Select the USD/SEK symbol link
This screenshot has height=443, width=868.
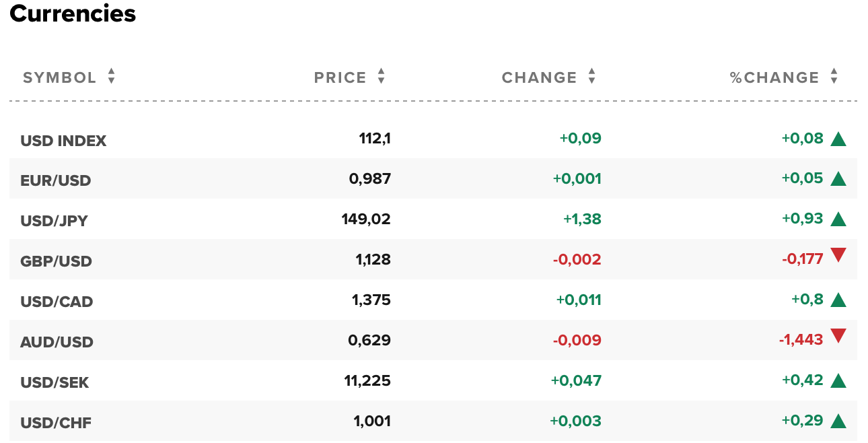[x=55, y=382]
